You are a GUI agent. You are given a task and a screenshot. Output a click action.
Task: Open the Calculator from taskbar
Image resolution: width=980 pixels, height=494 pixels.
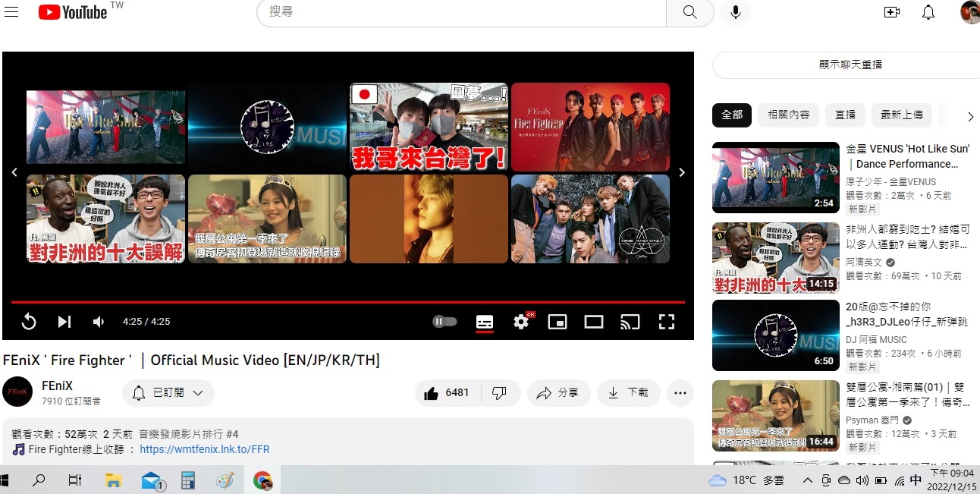coord(188,480)
